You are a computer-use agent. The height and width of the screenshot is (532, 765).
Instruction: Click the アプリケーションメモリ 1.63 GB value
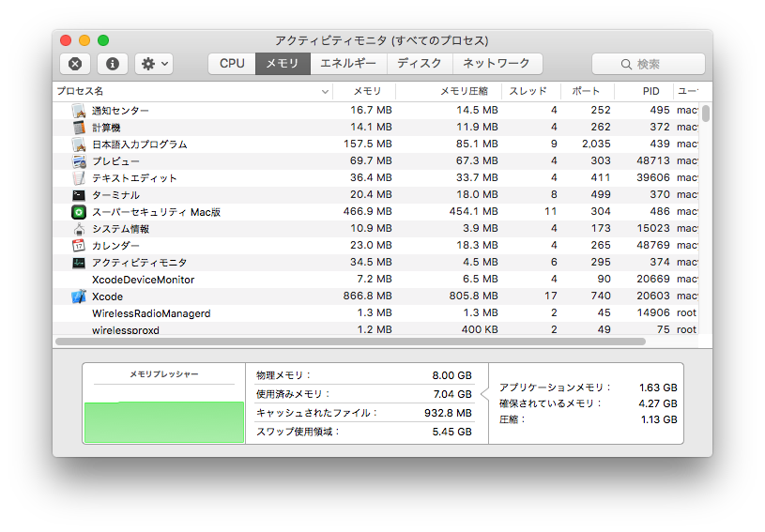pyautogui.click(x=658, y=388)
